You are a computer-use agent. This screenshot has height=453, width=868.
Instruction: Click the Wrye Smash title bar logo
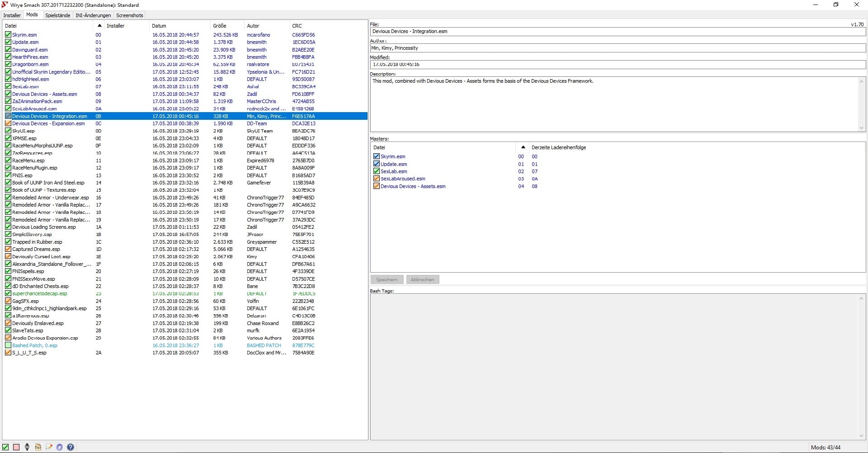5,5
